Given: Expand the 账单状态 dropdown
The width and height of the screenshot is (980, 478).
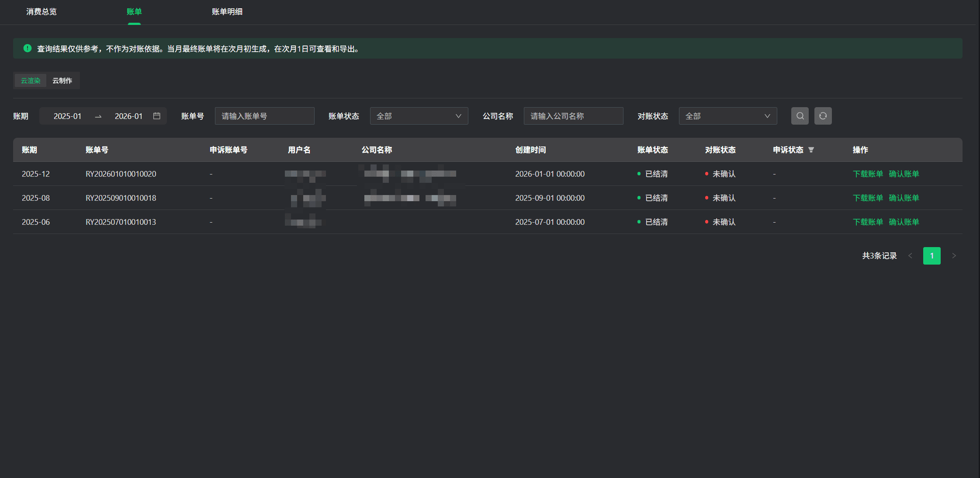Looking at the screenshot, I should point(419,116).
